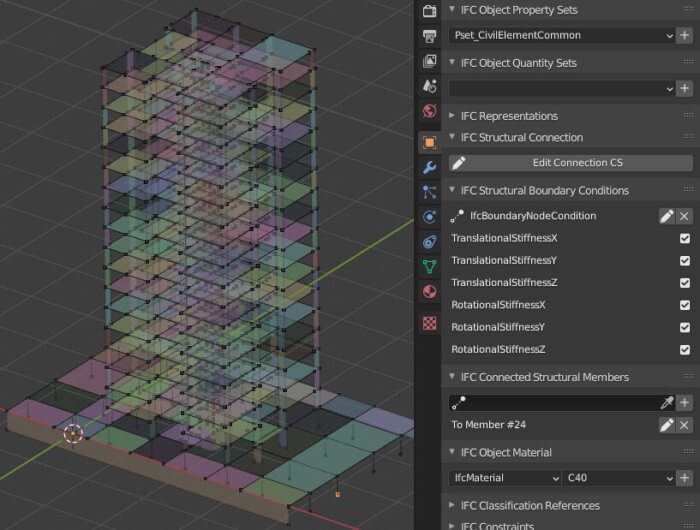The width and height of the screenshot is (700, 530).
Task: Grab IFC Connected Structural Members drag handle
Action: point(688,377)
